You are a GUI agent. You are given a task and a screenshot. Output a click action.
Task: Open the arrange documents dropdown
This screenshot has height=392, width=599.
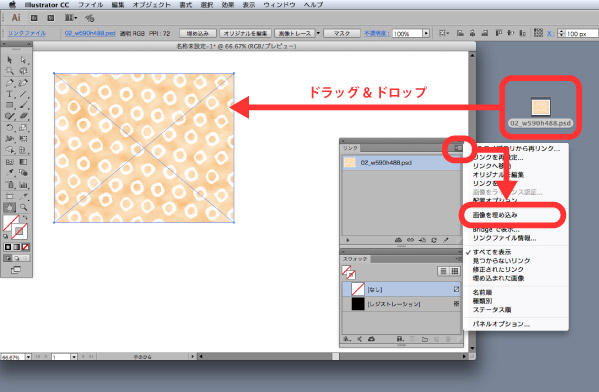click(x=71, y=18)
